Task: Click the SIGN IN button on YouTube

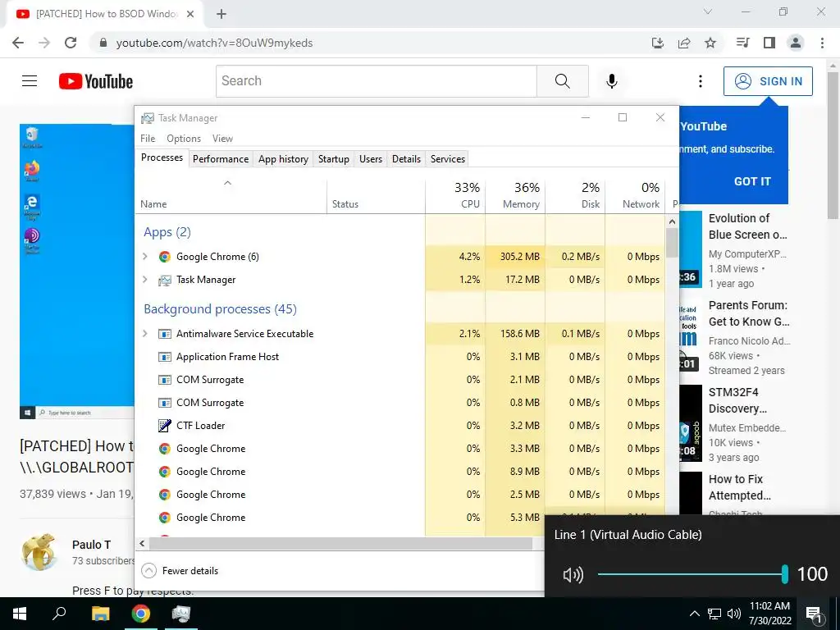Action: click(x=768, y=81)
